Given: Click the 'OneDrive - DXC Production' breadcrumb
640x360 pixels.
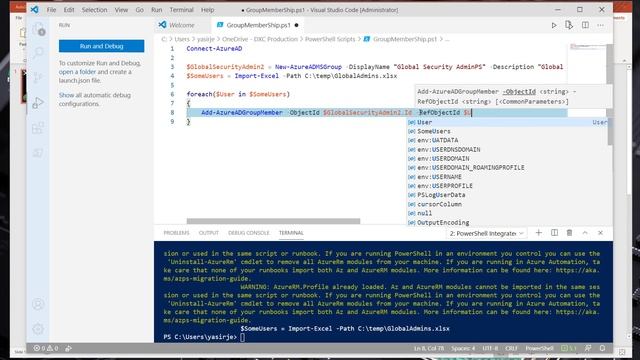Looking at the screenshot, I should tap(260, 39).
